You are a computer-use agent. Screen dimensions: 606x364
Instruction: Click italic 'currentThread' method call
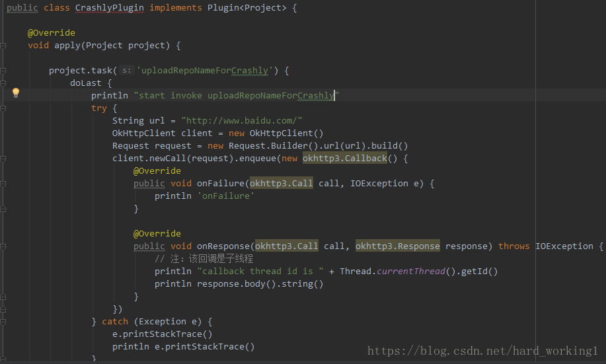411,272
